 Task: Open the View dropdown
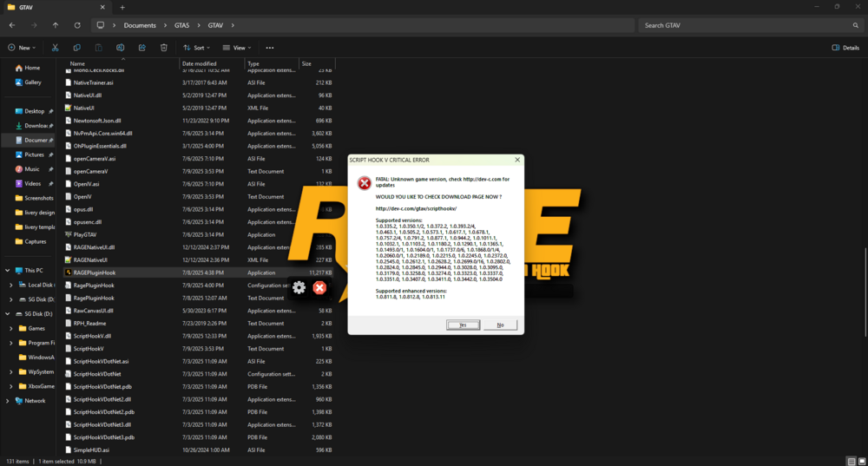click(x=237, y=48)
